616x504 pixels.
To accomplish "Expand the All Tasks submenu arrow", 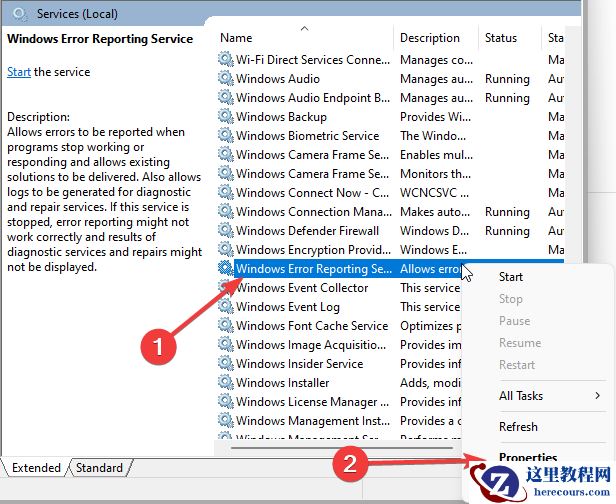I will click(598, 396).
